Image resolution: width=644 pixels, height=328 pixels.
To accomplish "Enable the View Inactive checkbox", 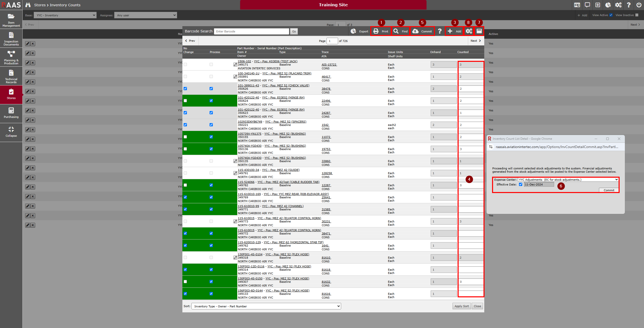I will (637, 15).
